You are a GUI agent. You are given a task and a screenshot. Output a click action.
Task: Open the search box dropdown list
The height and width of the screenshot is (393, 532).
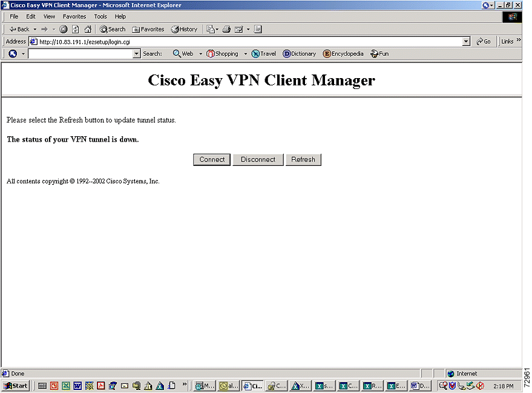(137, 54)
